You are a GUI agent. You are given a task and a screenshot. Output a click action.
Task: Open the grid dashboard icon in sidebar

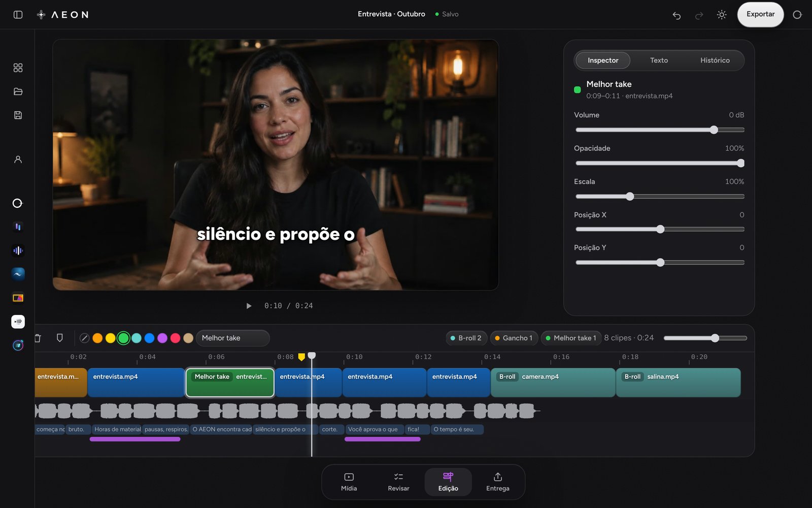18,68
